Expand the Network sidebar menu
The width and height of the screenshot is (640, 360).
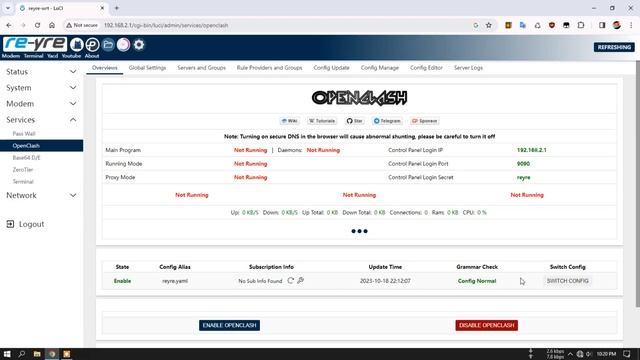click(x=41, y=196)
